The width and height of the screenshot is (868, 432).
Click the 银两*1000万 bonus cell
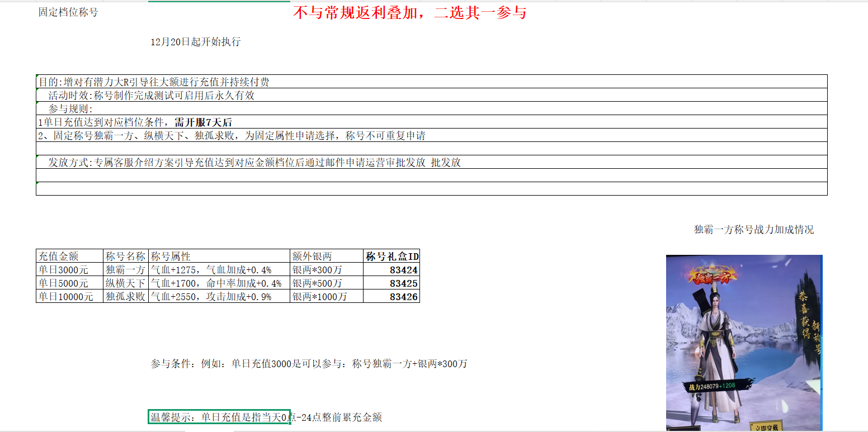(x=326, y=297)
